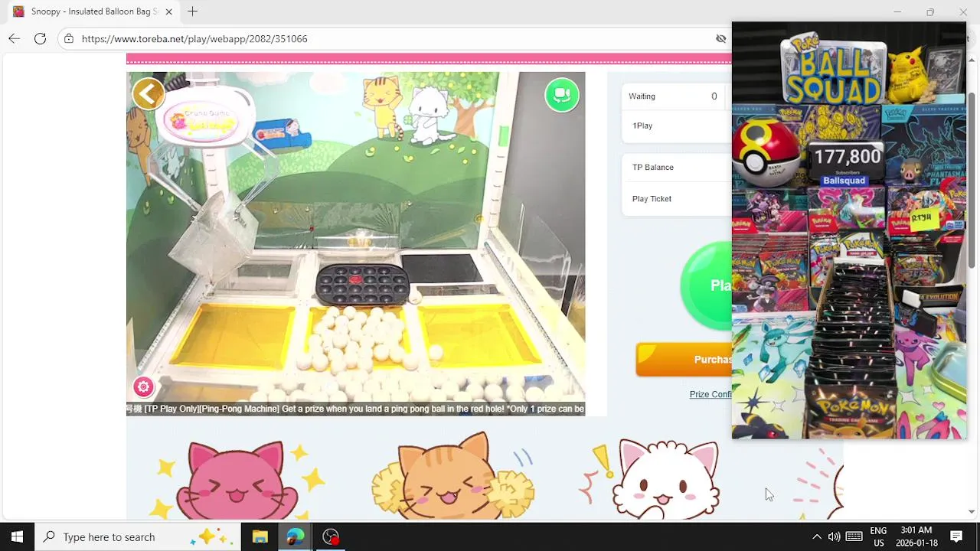Screen dimensions: 980x551
Task: Close the Snoopy browser tab
Action: pos(168,11)
